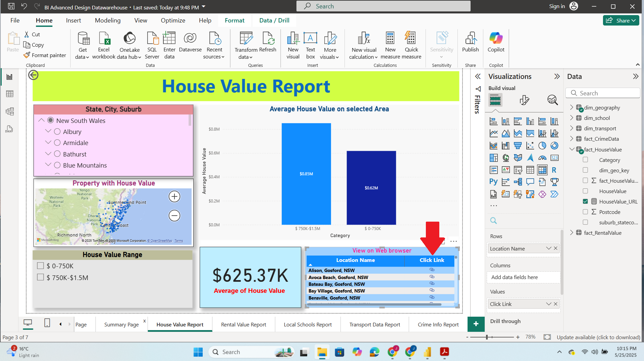Select the Albury radio button
Image resolution: width=644 pixels, height=361 pixels.
coord(57,132)
